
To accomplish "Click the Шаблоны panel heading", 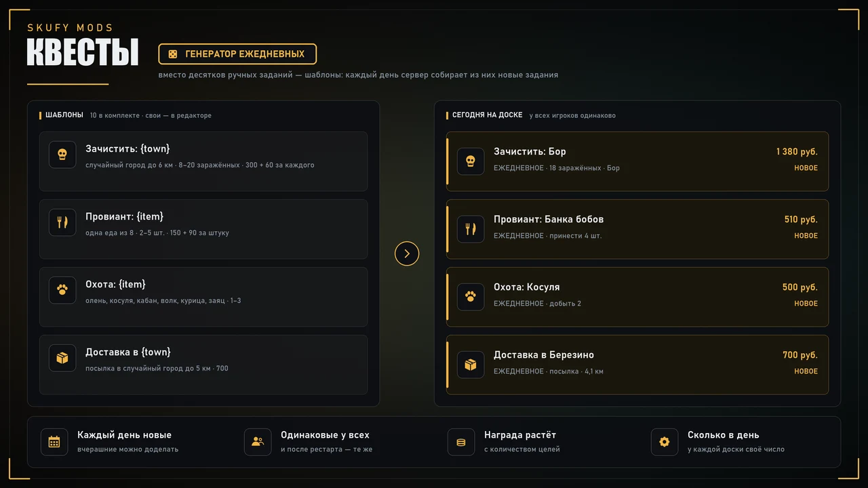I will pyautogui.click(x=64, y=115).
